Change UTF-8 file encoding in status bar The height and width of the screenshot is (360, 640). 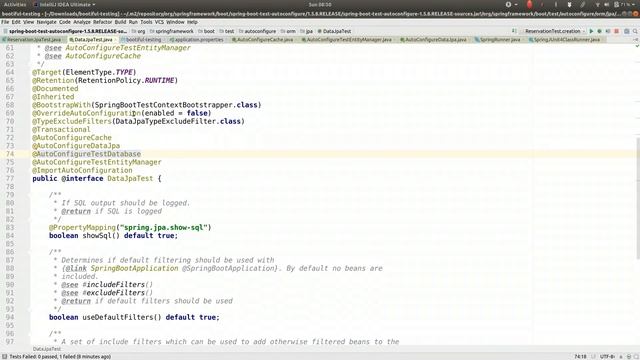tap(607, 356)
